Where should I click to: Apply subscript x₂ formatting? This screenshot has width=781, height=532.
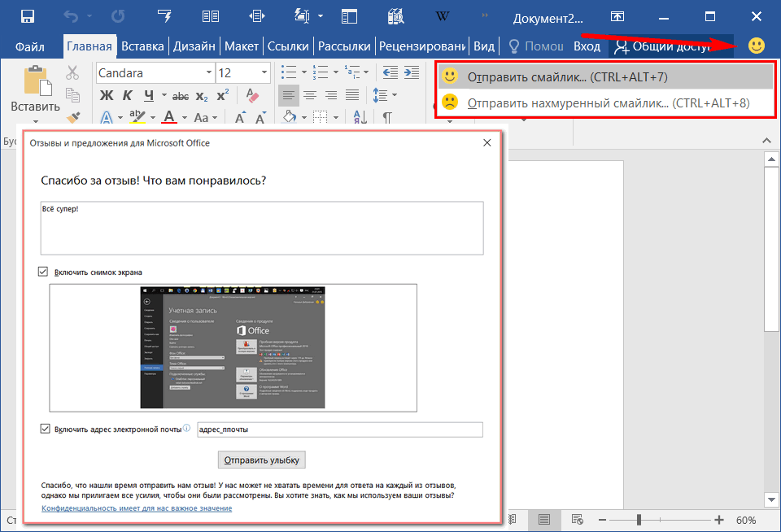[202, 96]
